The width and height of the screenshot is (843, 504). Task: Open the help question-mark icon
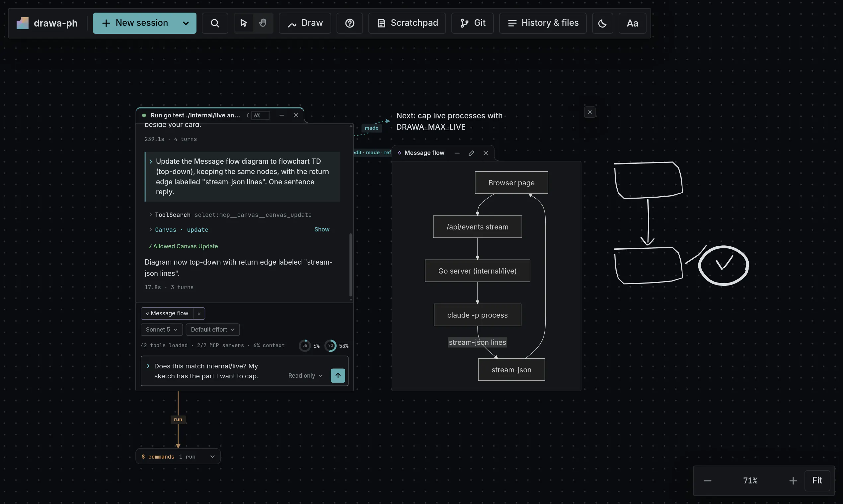(350, 23)
